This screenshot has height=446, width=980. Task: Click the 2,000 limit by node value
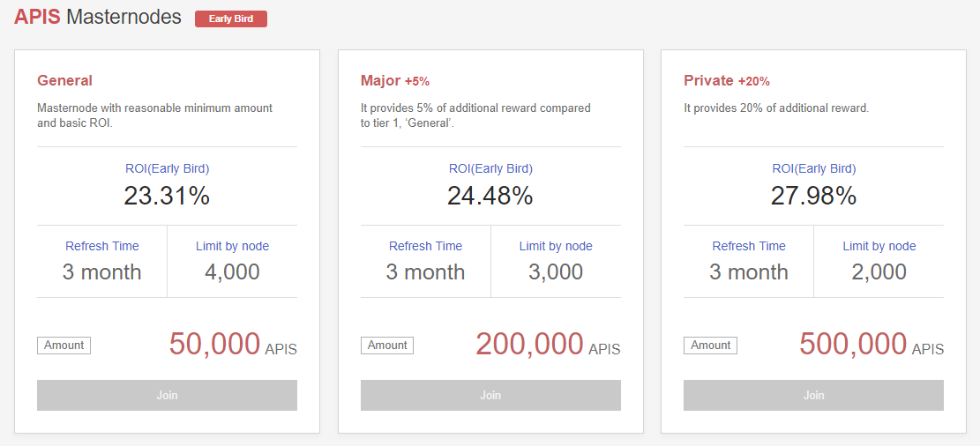tap(879, 271)
